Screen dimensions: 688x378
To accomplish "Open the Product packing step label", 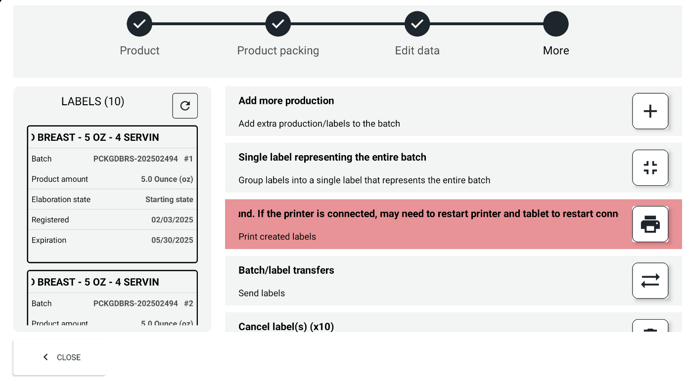I will [278, 50].
